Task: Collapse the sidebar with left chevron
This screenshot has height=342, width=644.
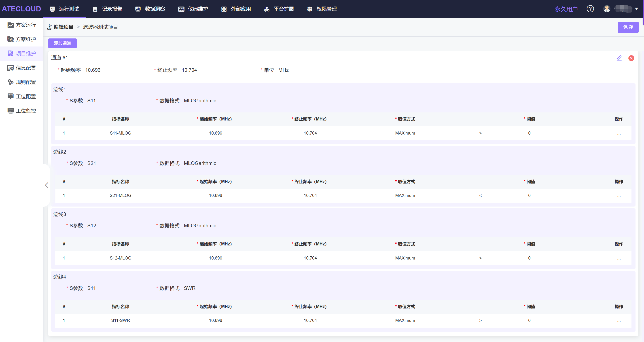Action: pos(47,185)
